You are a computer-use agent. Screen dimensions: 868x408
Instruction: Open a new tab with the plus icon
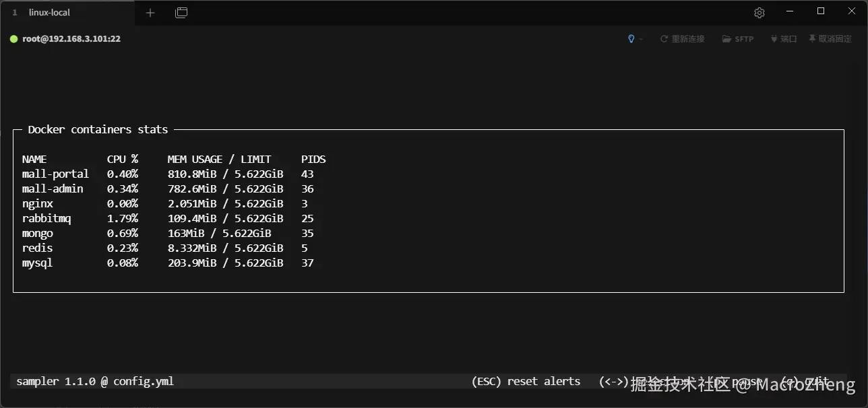[x=150, y=13]
